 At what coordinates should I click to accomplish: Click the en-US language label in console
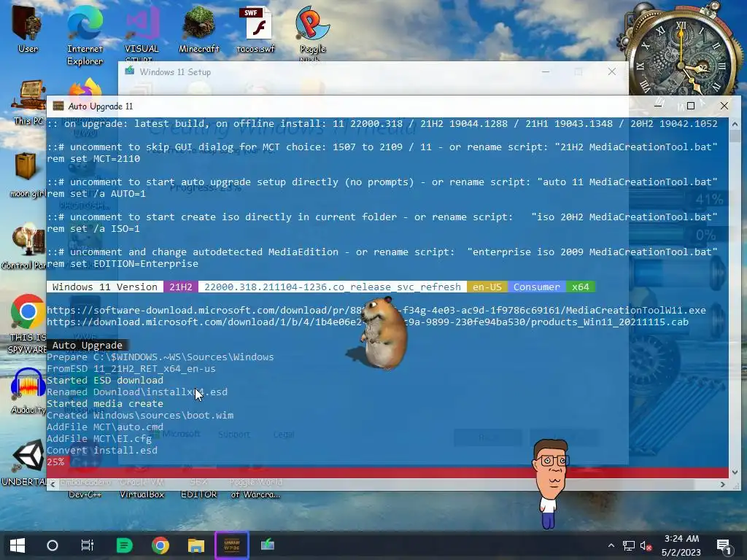coord(487,287)
